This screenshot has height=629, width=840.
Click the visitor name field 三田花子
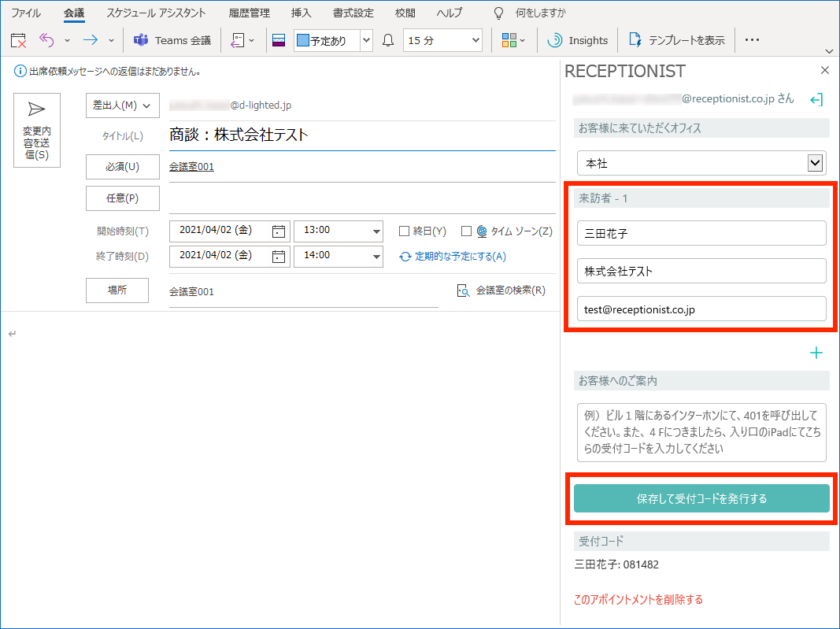[x=701, y=233]
